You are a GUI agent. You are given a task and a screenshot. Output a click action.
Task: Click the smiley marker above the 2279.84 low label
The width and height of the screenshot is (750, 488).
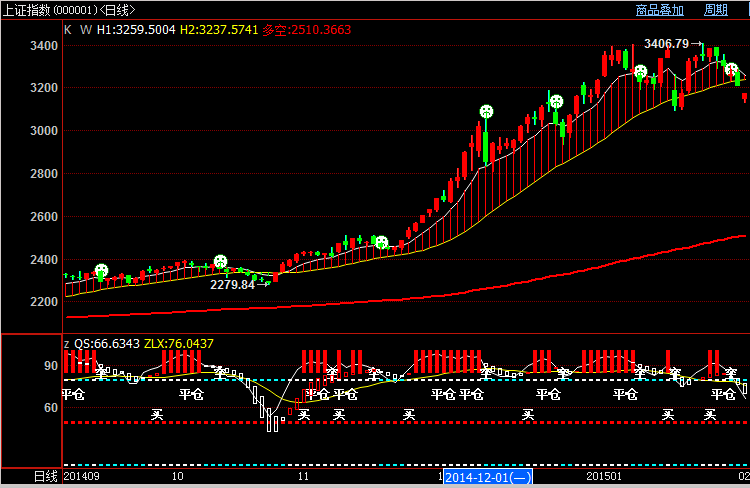click(220, 262)
